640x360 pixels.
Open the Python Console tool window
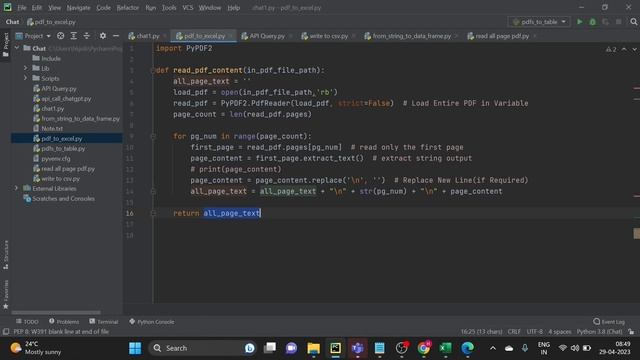click(152, 322)
